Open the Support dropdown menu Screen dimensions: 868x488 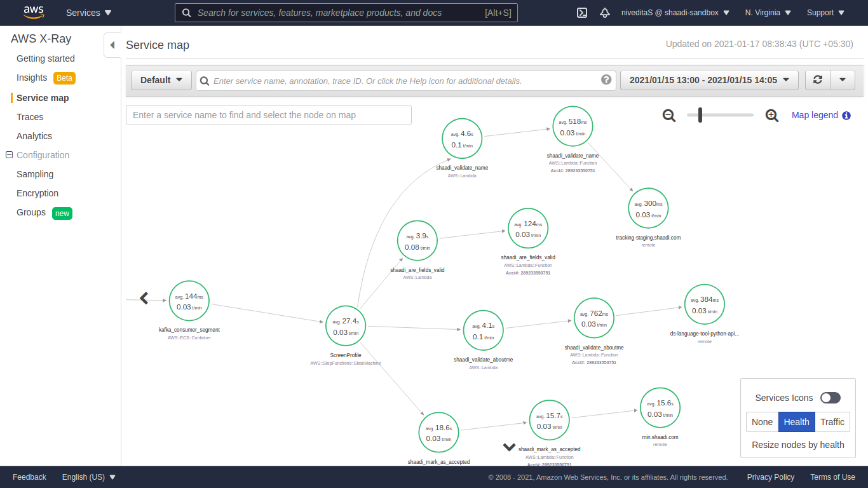point(825,13)
